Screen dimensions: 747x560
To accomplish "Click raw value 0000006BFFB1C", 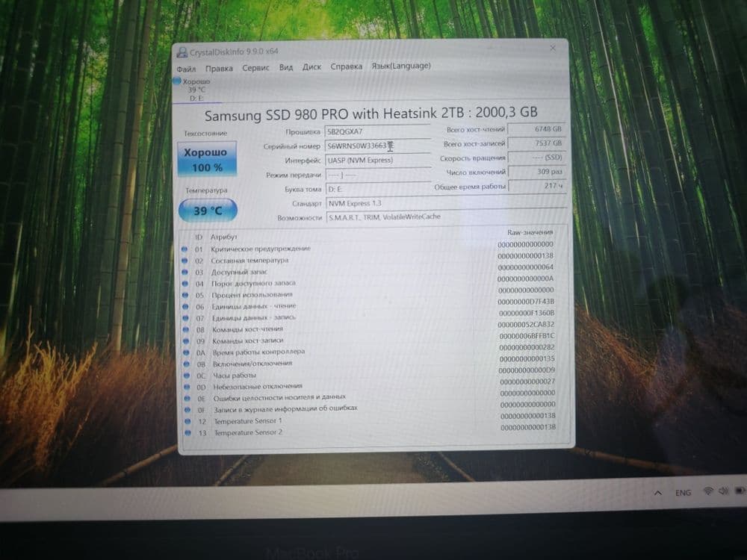I will coord(527,336).
